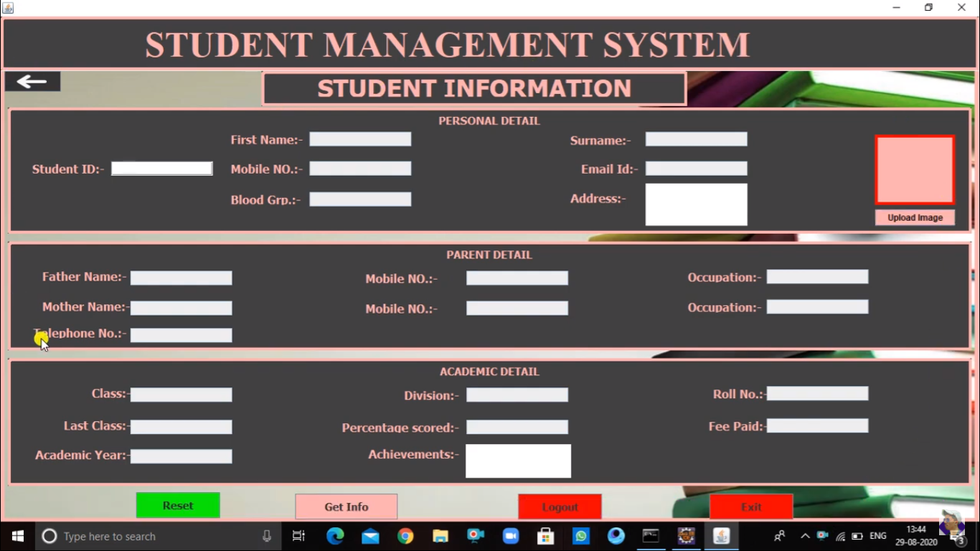Click the Upload Image button
Viewport: 980px width, 551px height.
(x=915, y=217)
